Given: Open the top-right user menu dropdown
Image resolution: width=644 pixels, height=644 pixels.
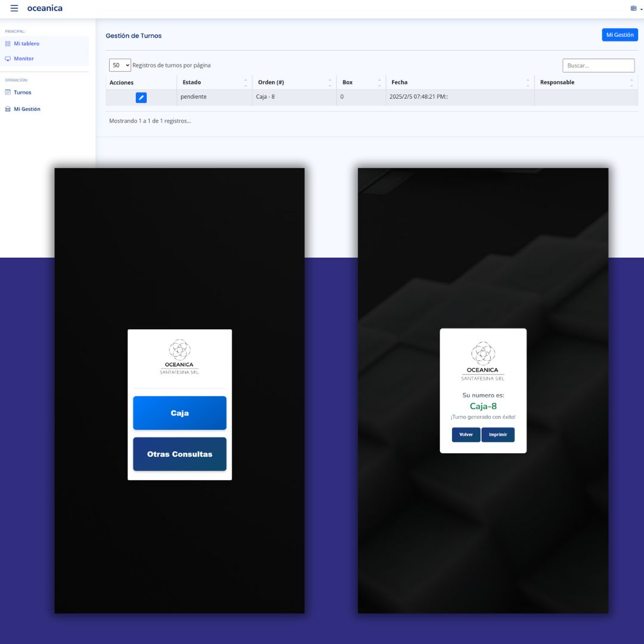Looking at the screenshot, I should [x=636, y=8].
